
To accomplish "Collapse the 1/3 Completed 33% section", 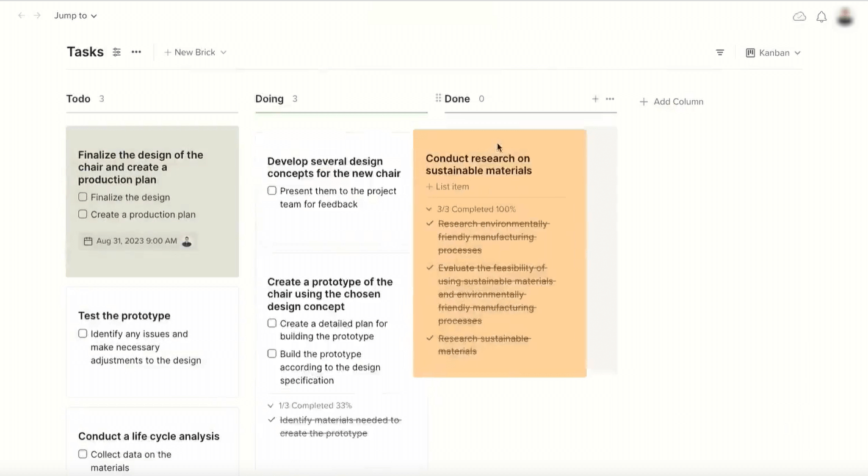I will (x=271, y=405).
